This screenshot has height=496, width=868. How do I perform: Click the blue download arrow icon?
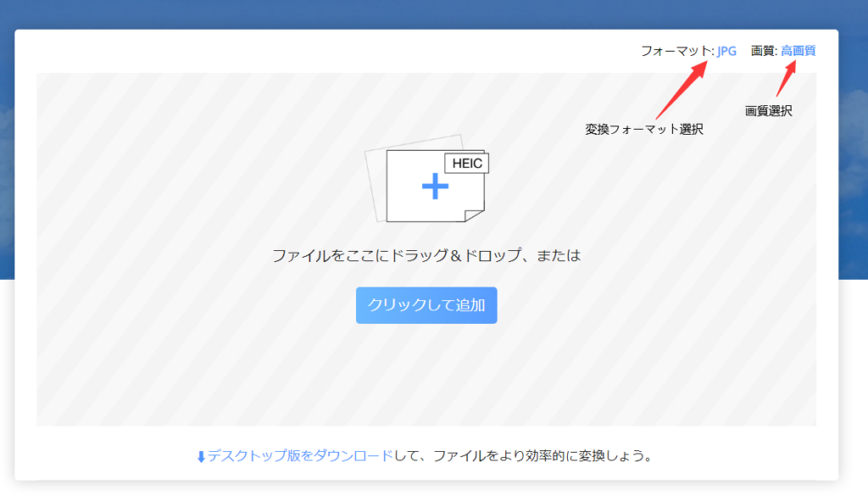201,457
